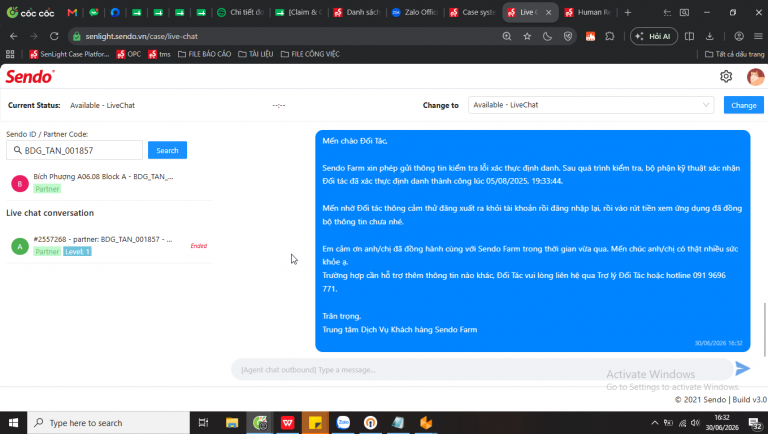Open the OPC bookmark

click(129, 54)
